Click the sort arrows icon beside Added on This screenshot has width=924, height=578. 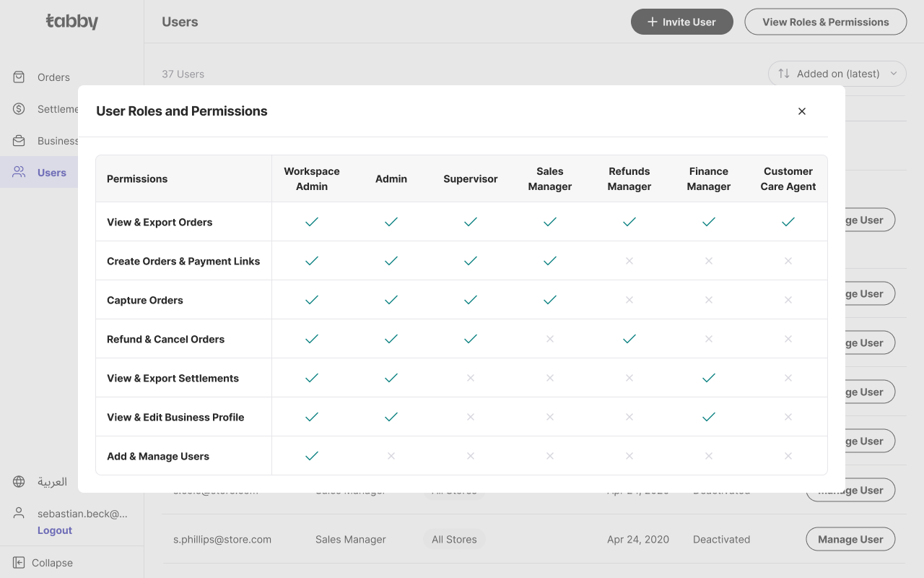[x=784, y=74]
